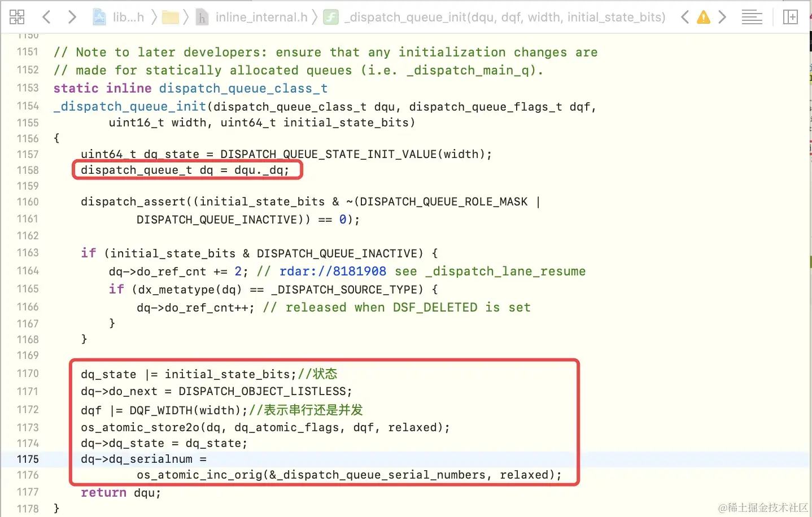Screen dimensions: 812x517
Task: Open the rdar://8181908 link
Action: (333, 271)
